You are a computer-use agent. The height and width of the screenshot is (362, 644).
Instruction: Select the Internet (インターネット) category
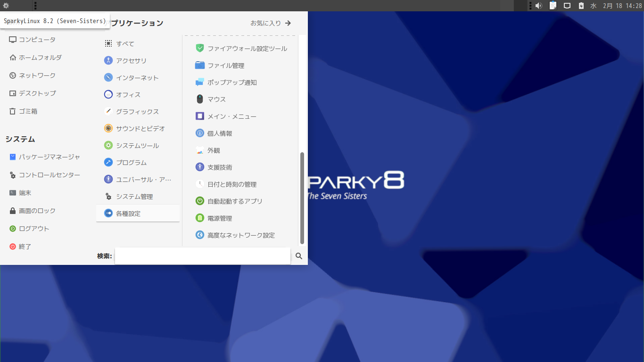pos(138,78)
